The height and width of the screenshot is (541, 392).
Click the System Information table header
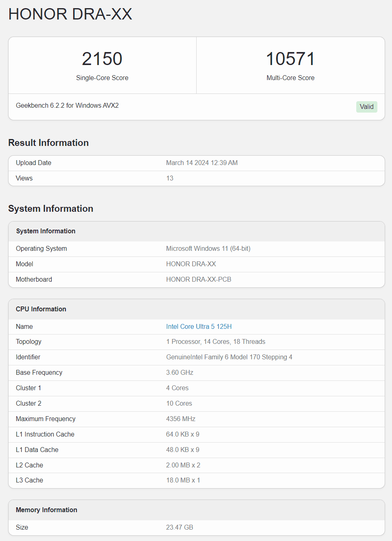tap(46, 231)
